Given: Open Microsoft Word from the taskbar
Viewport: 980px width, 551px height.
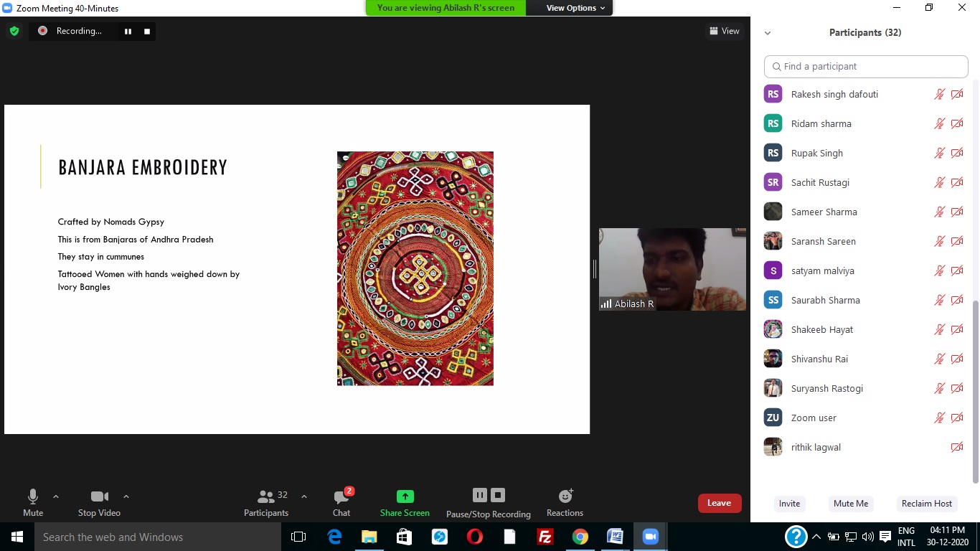Looking at the screenshot, I should 615,537.
